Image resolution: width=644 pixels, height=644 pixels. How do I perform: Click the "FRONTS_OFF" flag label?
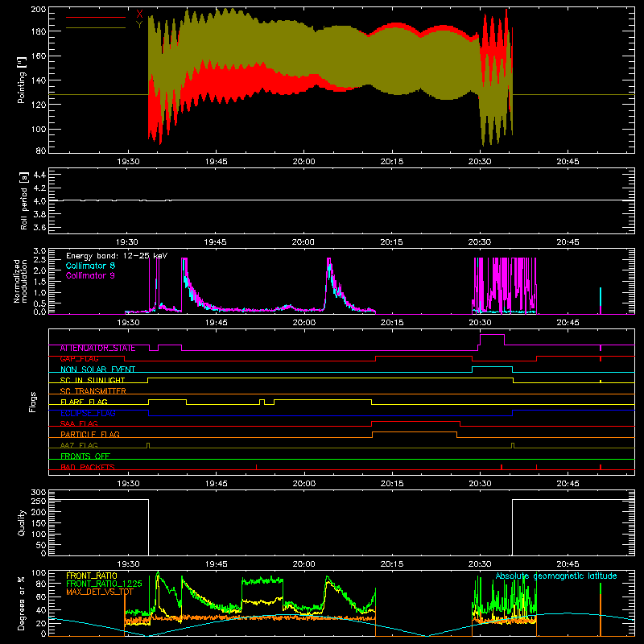pyautogui.click(x=85, y=456)
